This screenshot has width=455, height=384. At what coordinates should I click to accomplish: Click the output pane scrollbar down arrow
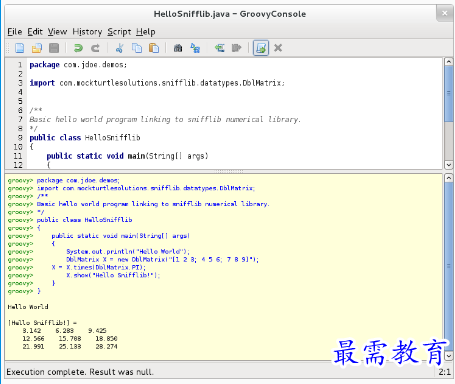coord(449,356)
